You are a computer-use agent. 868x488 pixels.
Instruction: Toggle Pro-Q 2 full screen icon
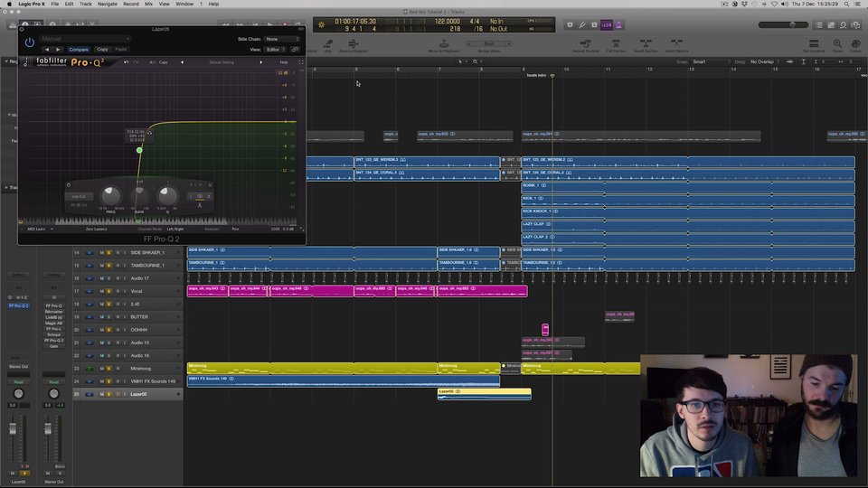pos(301,62)
